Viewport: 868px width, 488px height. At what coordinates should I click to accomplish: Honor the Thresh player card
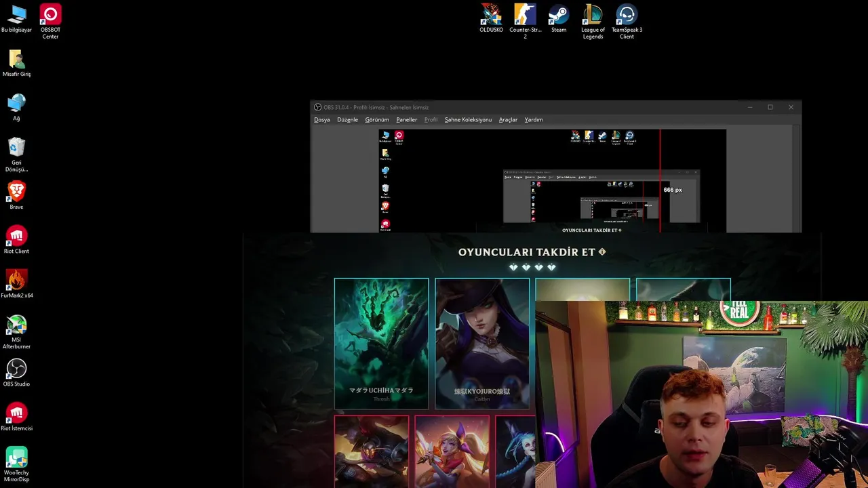[x=381, y=344]
